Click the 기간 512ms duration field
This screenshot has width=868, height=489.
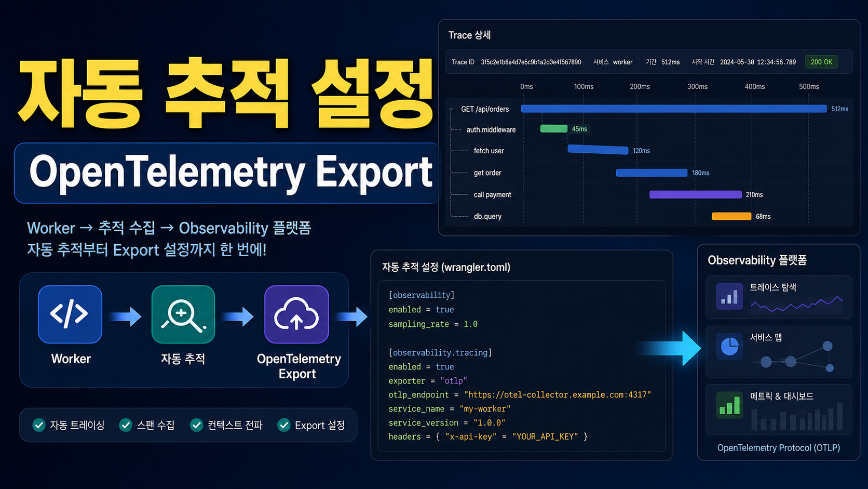pos(662,62)
